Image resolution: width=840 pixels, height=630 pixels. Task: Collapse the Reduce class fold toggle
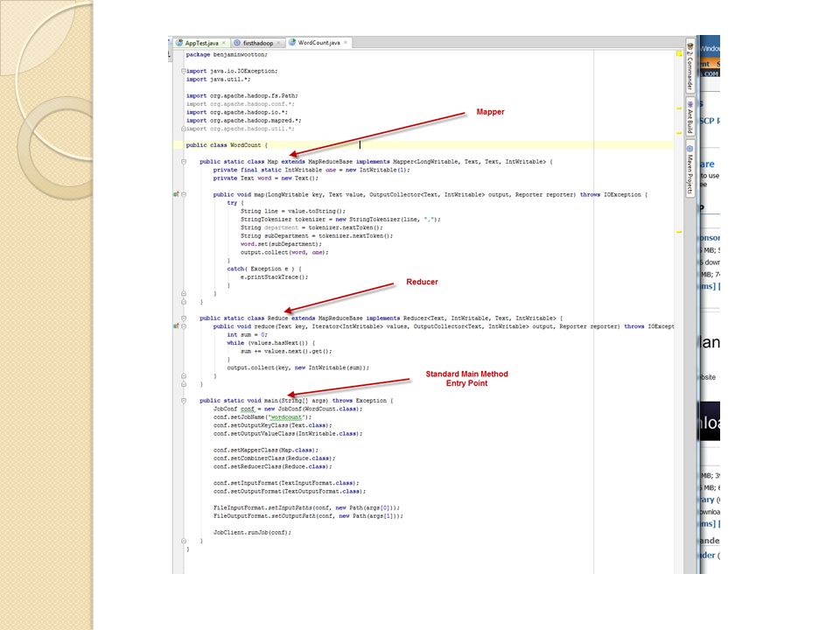pyautogui.click(x=184, y=318)
